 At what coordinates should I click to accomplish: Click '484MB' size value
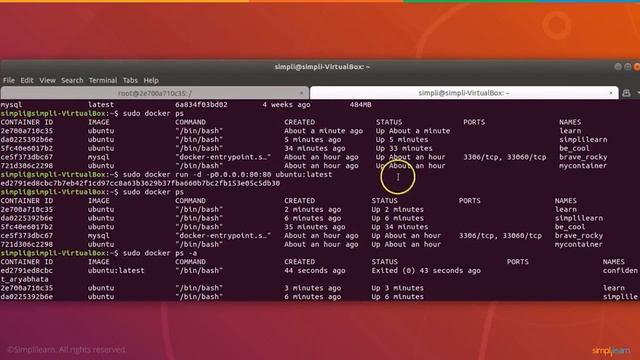360,105
